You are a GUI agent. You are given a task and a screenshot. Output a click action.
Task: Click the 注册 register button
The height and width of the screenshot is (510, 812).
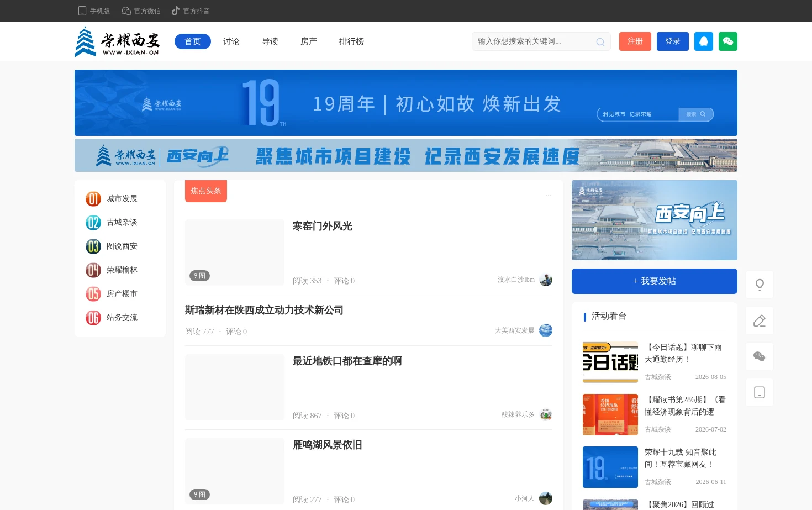click(x=635, y=41)
